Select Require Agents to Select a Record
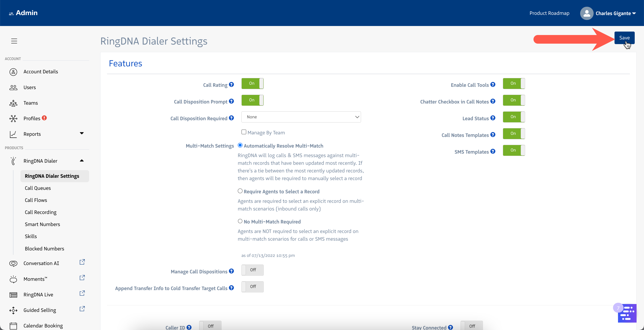This screenshot has width=644, height=330. pos(240,191)
